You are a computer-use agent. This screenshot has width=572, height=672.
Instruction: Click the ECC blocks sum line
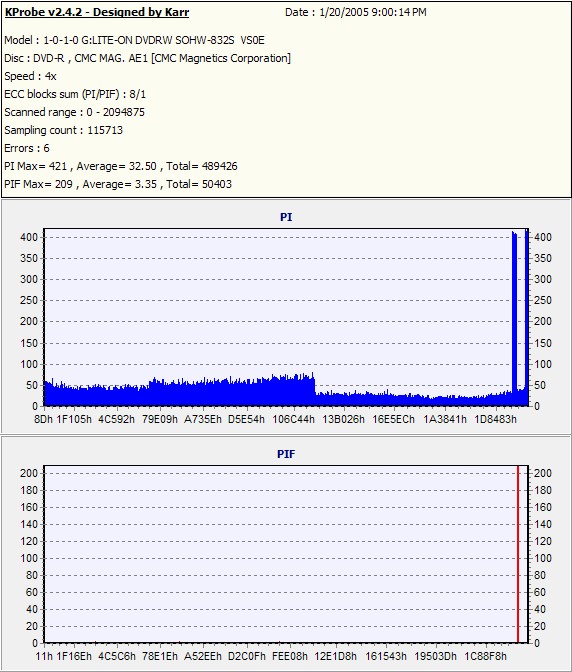point(75,94)
